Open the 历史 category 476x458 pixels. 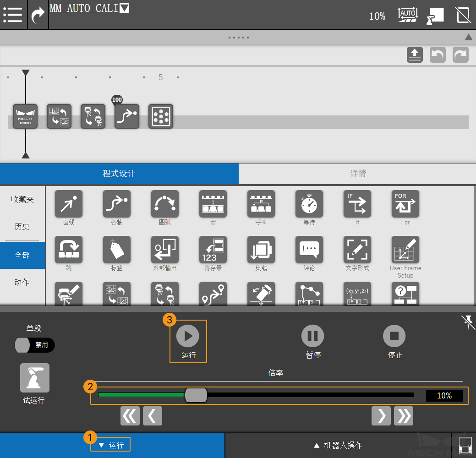[x=22, y=226]
